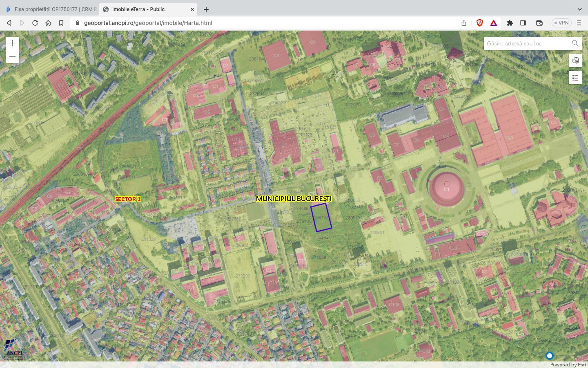Bookmark this geoportal page

[x=61, y=23]
